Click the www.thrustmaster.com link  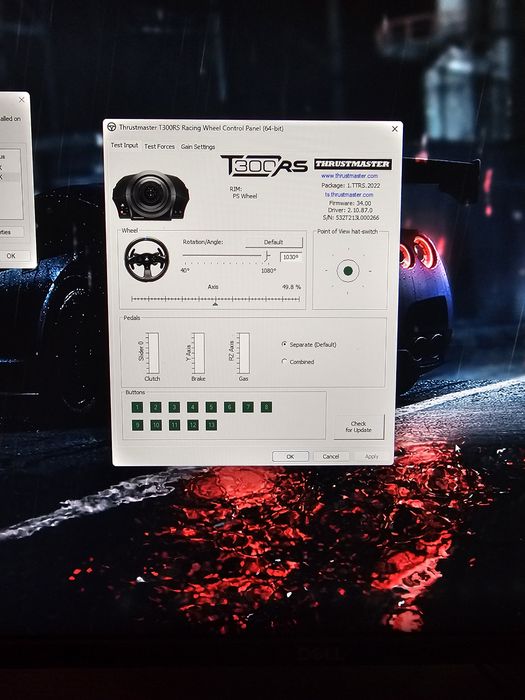(349, 176)
